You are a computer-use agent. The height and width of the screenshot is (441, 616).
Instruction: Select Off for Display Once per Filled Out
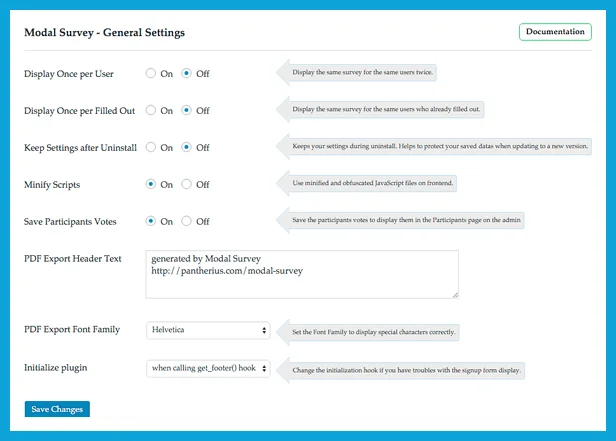[187, 110]
